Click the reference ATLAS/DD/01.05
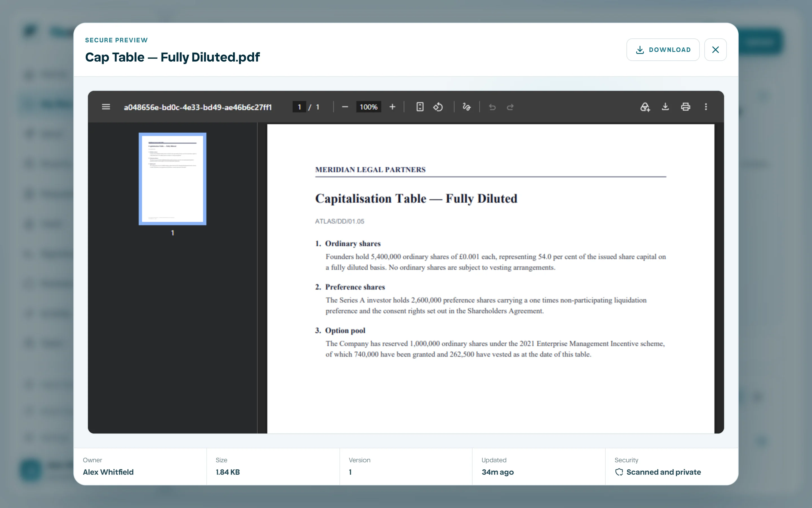812x508 pixels. (339, 222)
